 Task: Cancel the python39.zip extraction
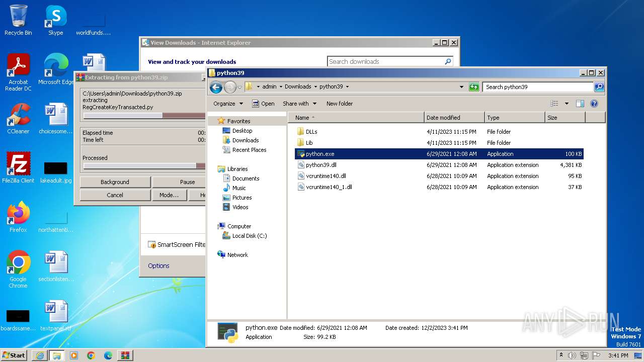[115, 195]
